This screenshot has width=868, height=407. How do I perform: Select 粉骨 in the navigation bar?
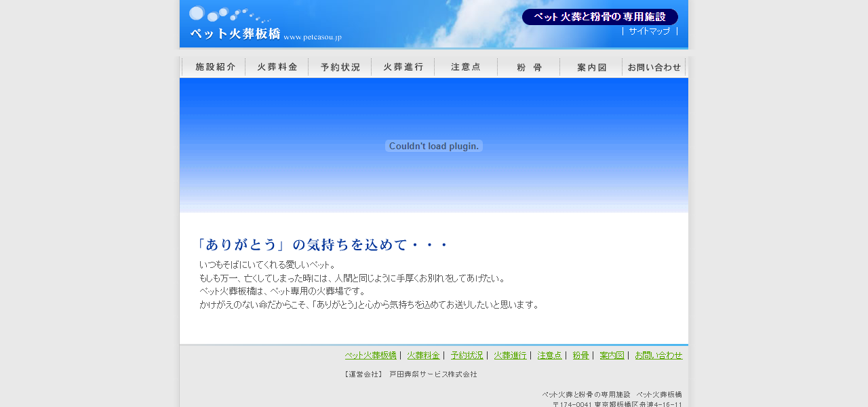(x=529, y=67)
